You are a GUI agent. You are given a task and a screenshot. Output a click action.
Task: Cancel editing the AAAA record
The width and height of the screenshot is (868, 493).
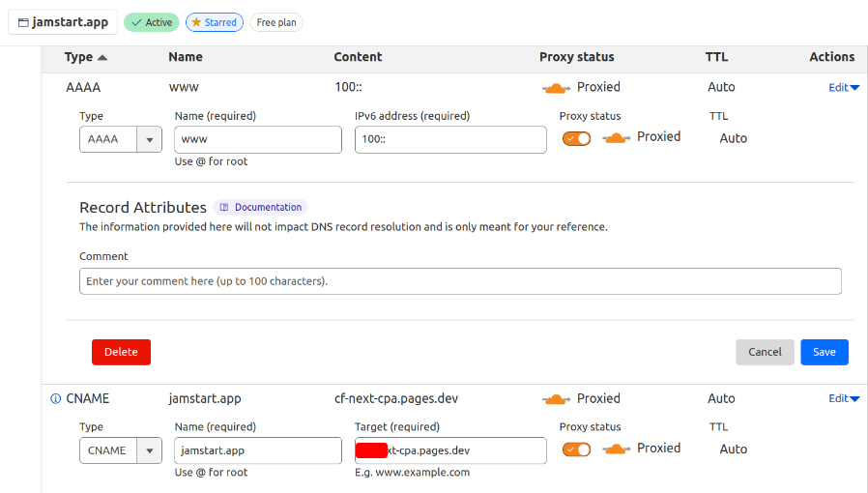[x=765, y=352]
